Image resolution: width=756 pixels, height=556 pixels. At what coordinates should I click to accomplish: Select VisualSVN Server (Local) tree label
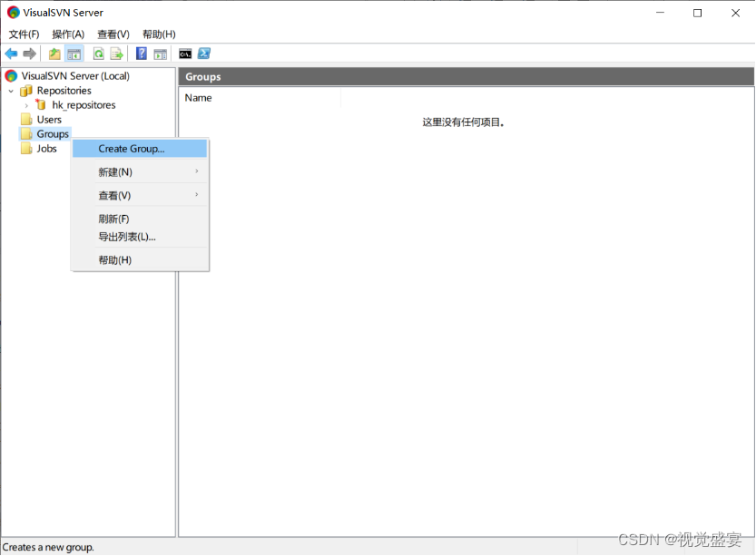coord(75,75)
